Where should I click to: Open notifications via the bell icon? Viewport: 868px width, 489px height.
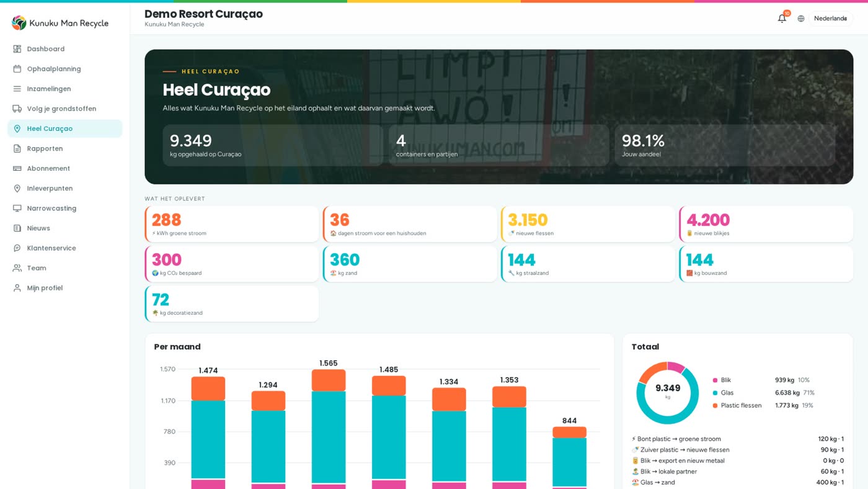pyautogui.click(x=782, y=18)
